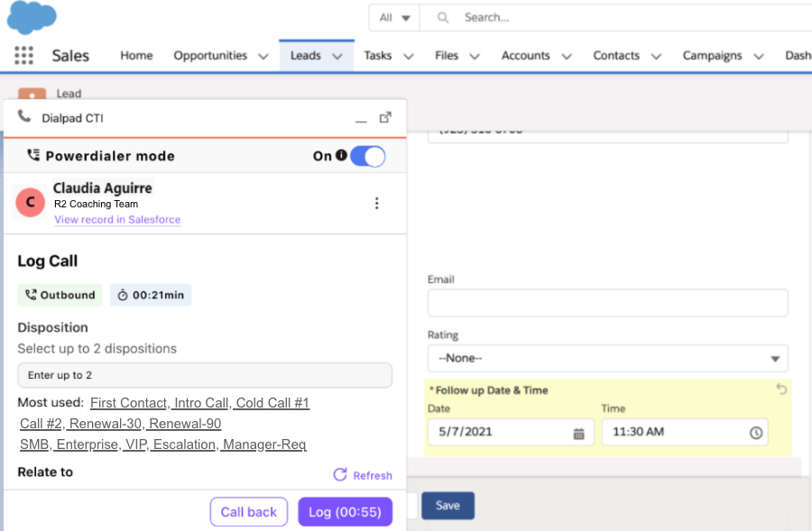Image resolution: width=812 pixels, height=531 pixels.
Task: Expand the Contacts tab chevron
Action: click(656, 57)
